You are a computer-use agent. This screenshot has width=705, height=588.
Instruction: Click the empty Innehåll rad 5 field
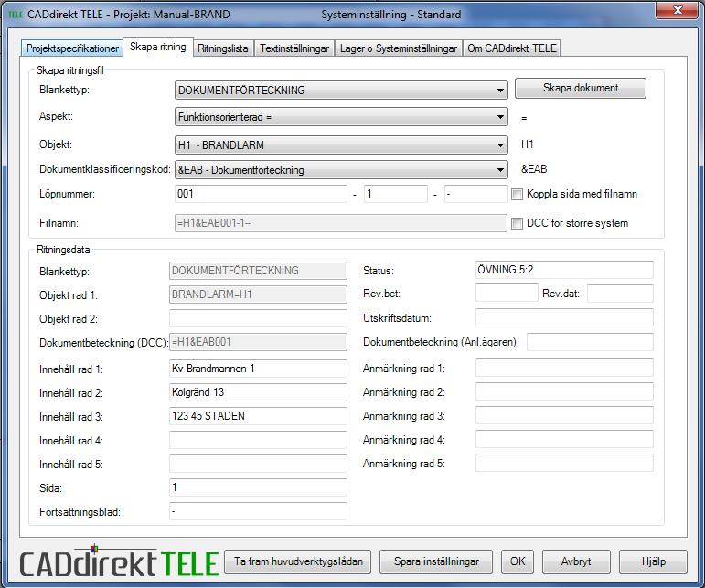coord(258,464)
